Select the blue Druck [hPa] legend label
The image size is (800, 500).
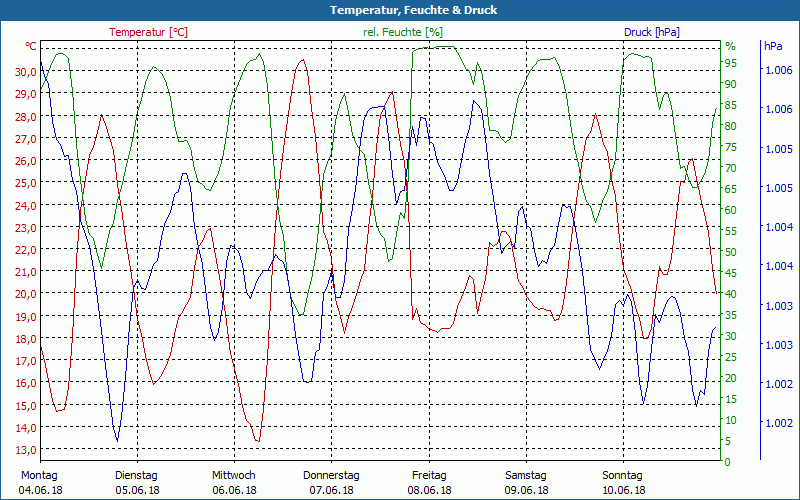652,32
